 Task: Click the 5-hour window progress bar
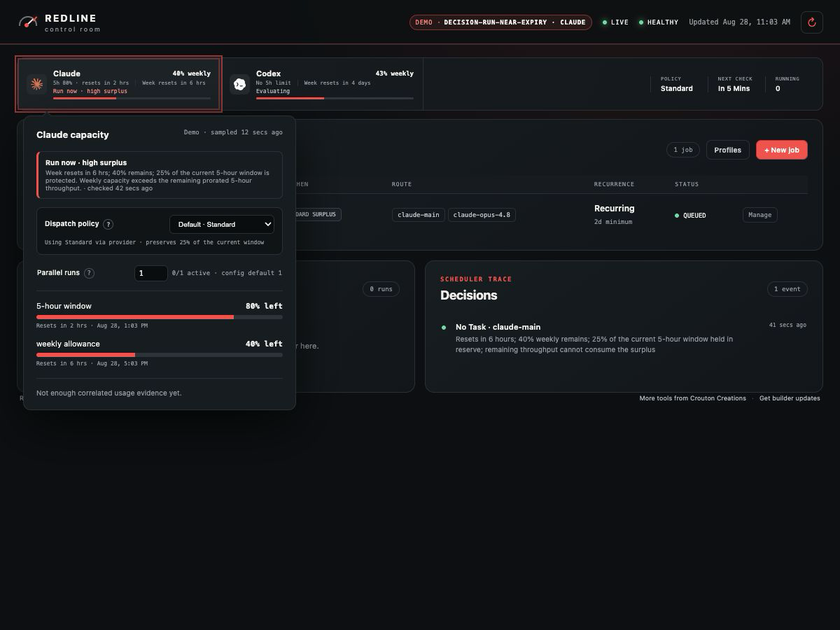tap(160, 317)
